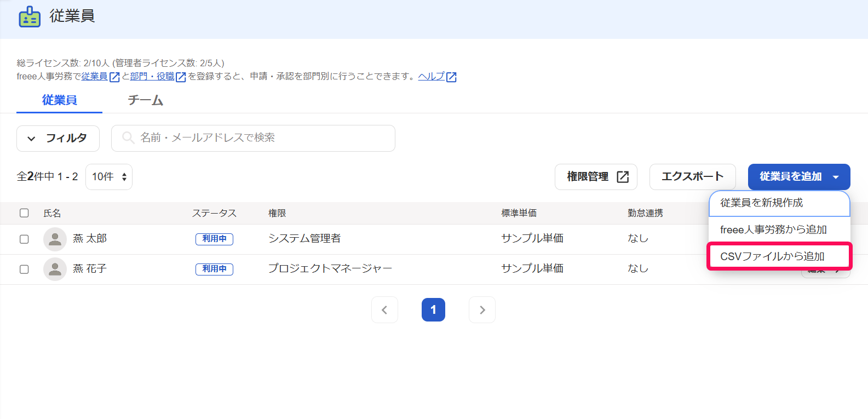Toggle the select-all checkbox in table header
868x419 pixels.
(x=24, y=213)
